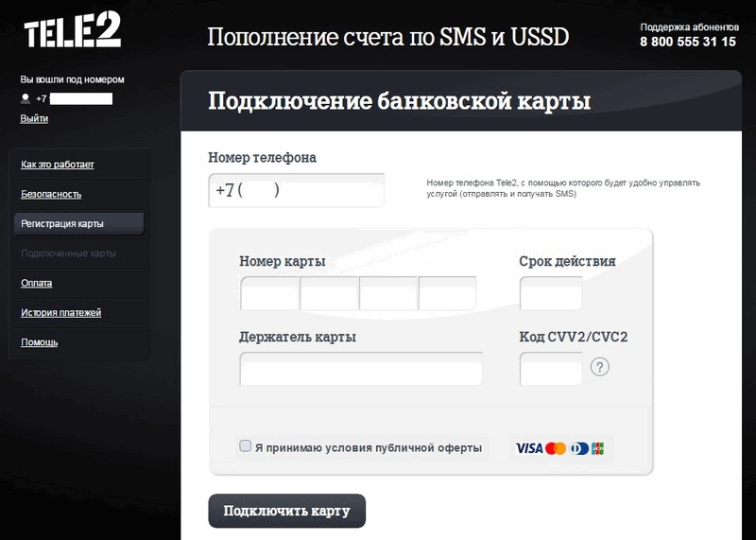The width and height of the screenshot is (756, 540).
Task: Focus the Номер телефона input field
Action: [x=296, y=190]
